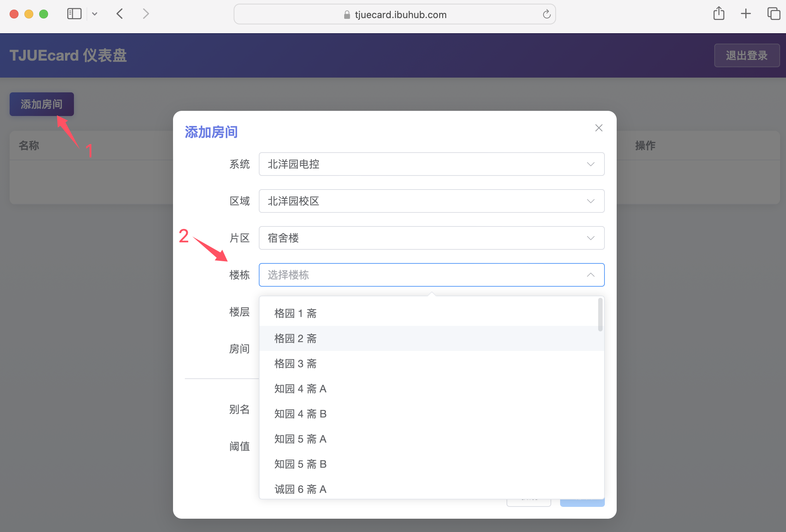
Task: Click the 添加房间 button
Action: (41, 104)
